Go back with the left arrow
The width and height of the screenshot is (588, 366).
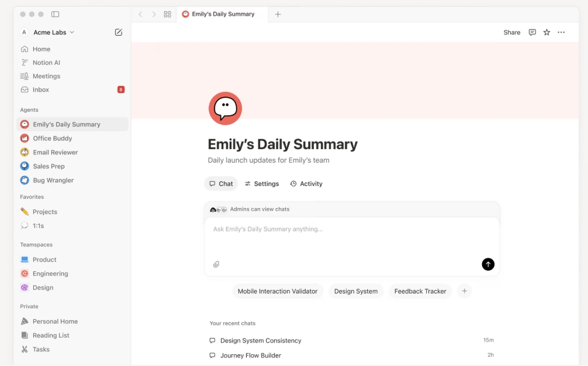pyautogui.click(x=140, y=14)
